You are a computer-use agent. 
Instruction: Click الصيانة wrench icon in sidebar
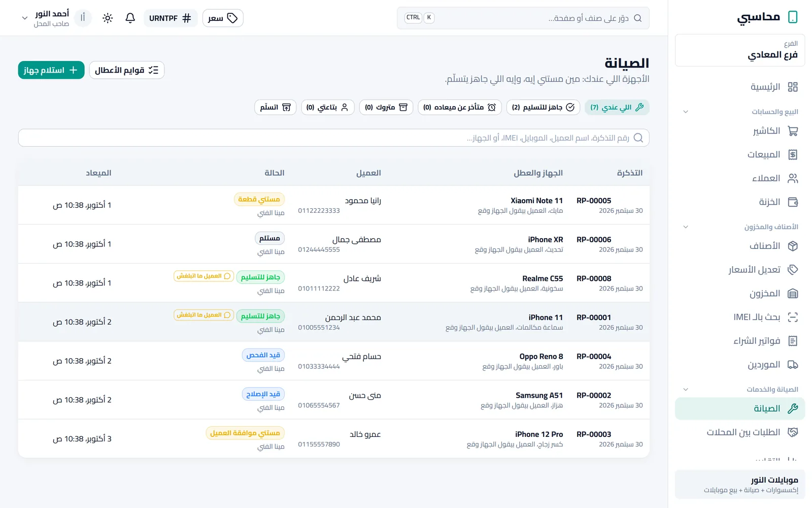[x=793, y=408]
